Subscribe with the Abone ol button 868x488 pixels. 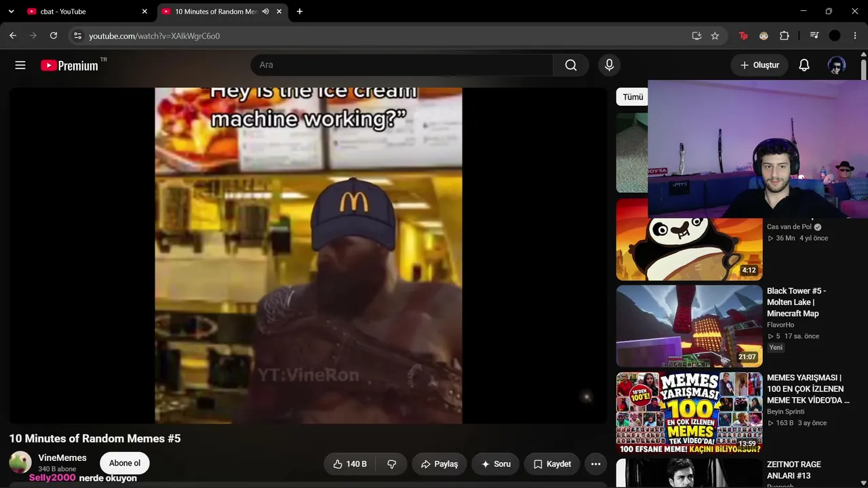click(x=125, y=464)
